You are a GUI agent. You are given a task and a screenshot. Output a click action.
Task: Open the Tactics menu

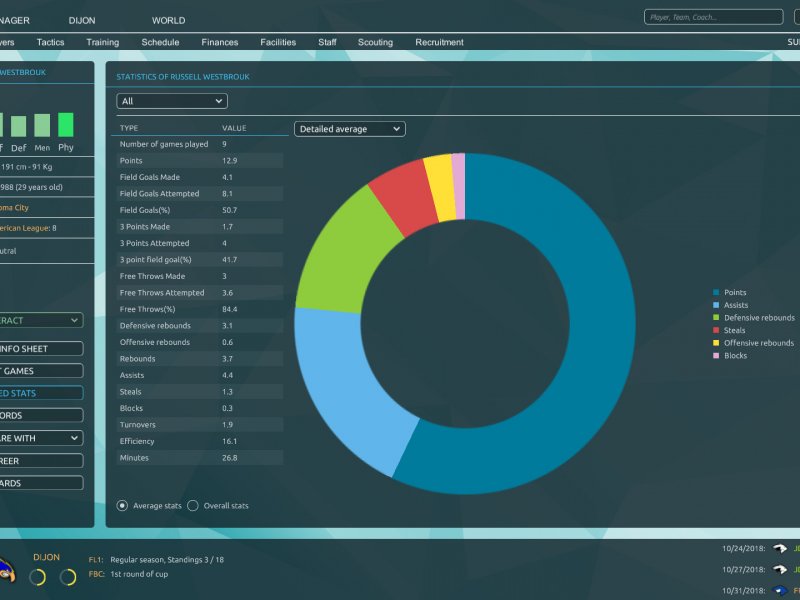pyautogui.click(x=51, y=42)
